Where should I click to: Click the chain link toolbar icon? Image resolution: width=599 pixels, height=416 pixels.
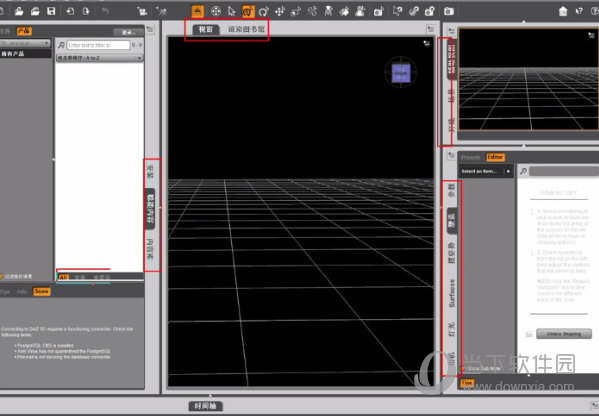(x=414, y=11)
